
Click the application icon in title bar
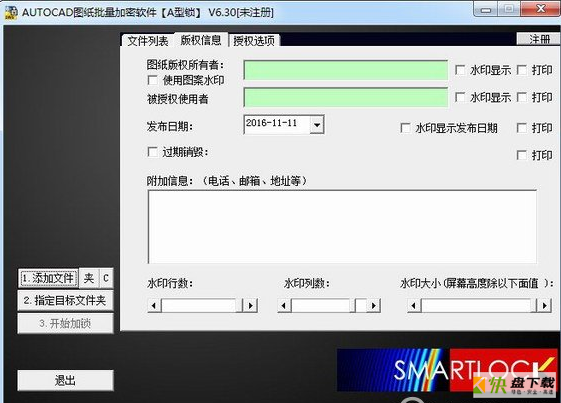11,13
